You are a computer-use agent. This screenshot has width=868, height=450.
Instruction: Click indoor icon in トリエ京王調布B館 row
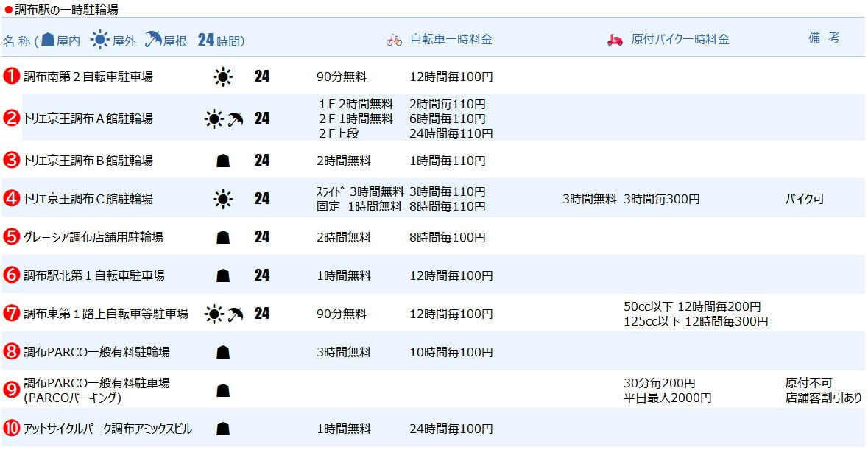(x=222, y=161)
